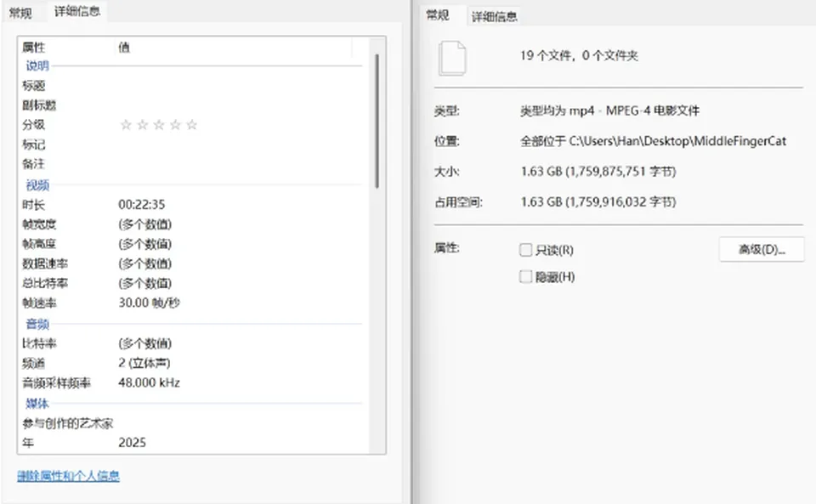Click the 音频采样频率 value 48.000 kHz
Viewport: 816px width, 504px height.
(x=149, y=382)
